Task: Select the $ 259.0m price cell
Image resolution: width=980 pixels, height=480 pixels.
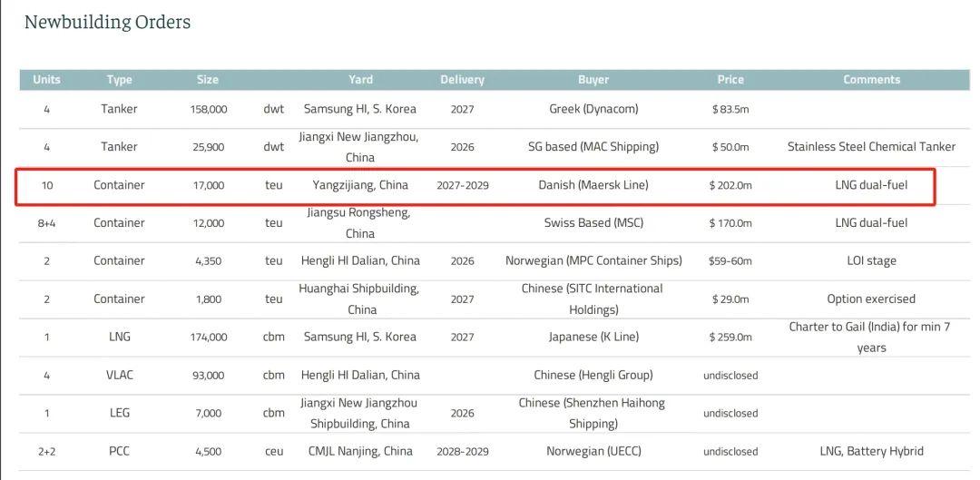Action: pyautogui.click(x=730, y=337)
